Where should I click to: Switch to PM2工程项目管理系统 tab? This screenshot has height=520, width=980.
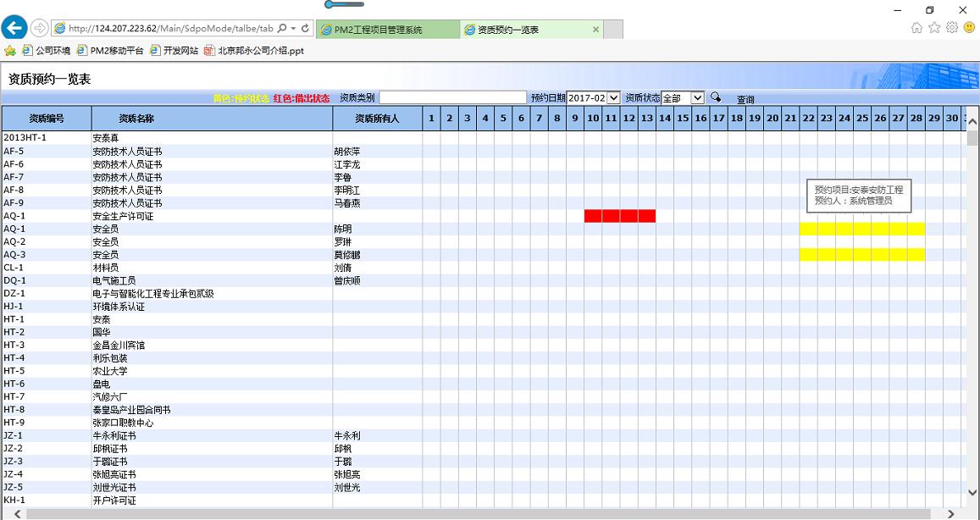point(378,30)
